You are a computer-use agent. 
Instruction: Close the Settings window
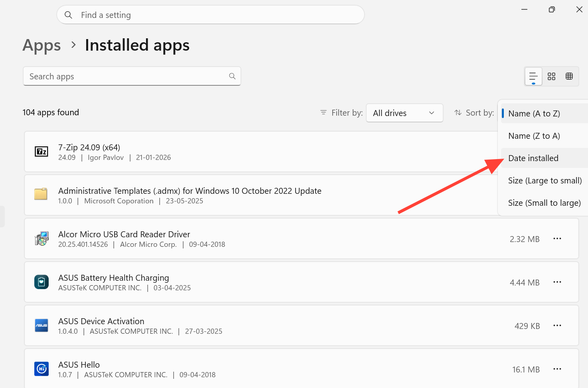[x=579, y=9]
